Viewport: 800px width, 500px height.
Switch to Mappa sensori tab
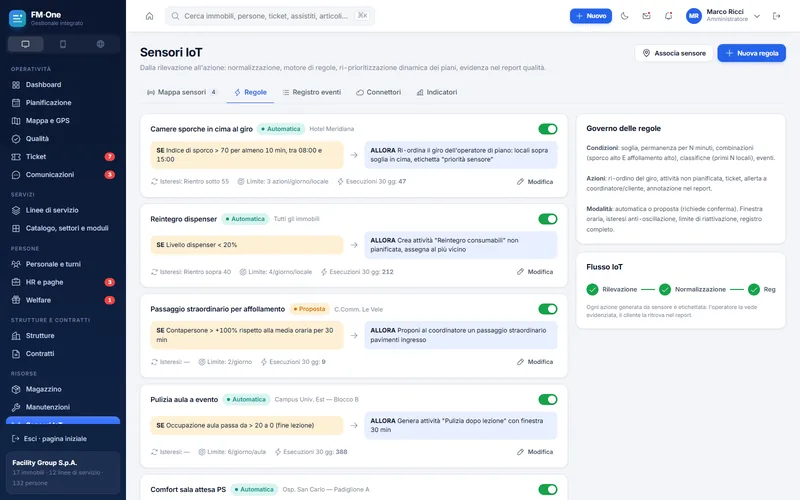pyautogui.click(x=182, y=92)
